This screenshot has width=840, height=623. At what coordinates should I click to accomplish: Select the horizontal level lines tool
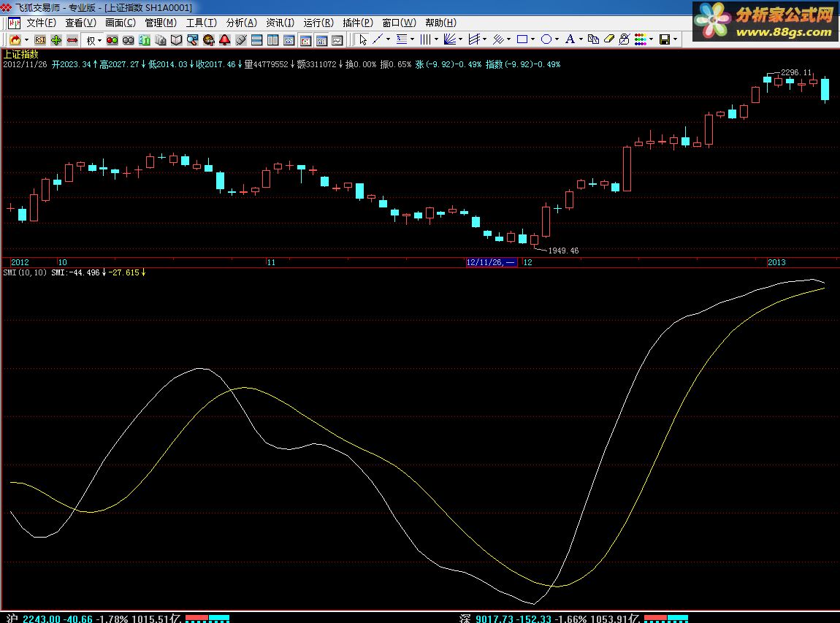click(x=401, y=39)
